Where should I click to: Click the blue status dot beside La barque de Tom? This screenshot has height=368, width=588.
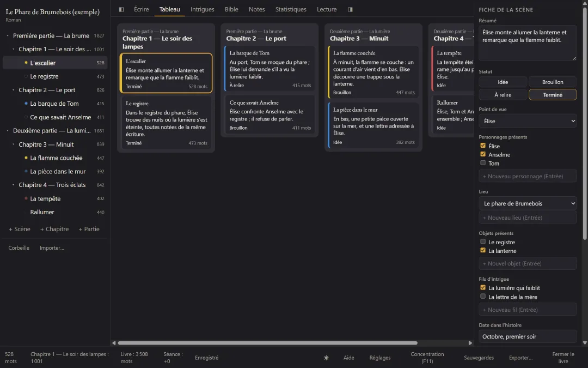pyautogui.click(x=26, y=103)
